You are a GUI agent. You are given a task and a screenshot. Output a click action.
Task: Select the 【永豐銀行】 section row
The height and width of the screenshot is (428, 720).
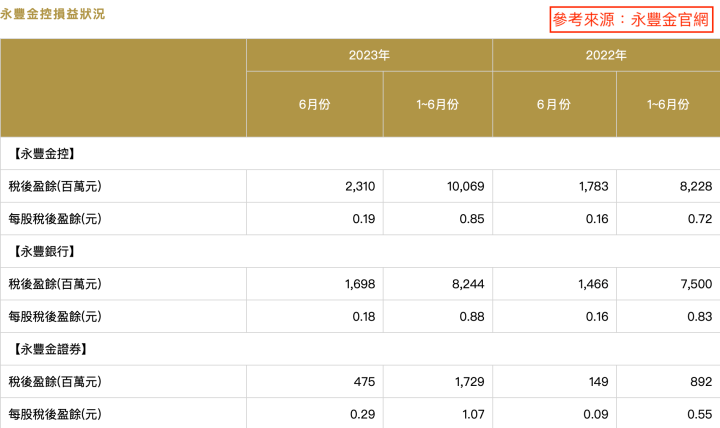click(360, 251)
